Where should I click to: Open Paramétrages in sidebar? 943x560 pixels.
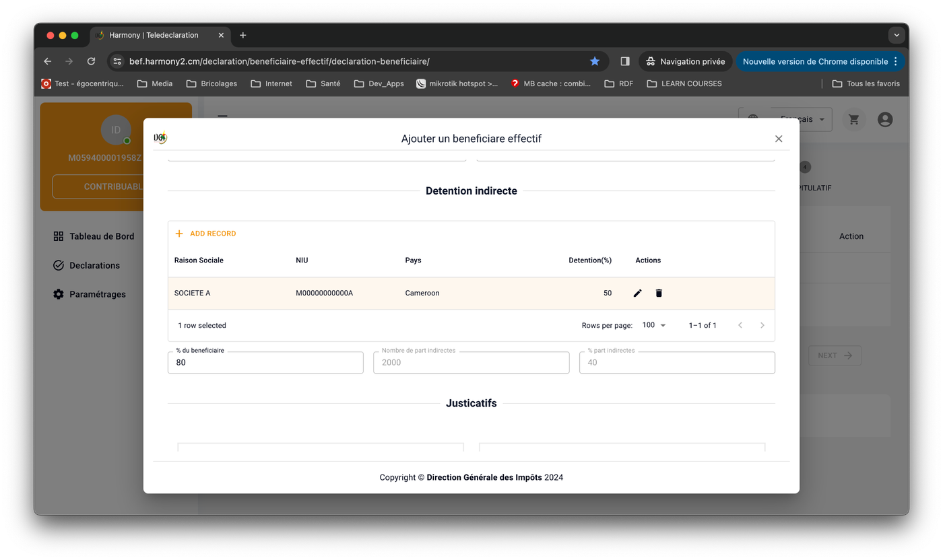click(x=90, y=294)
